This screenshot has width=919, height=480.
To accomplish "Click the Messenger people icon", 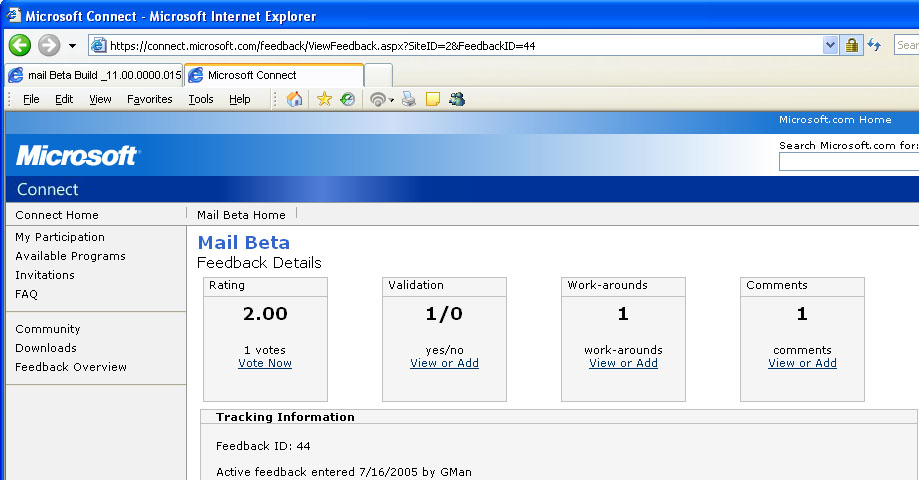I will pyautogui.click(x=457, y=99).
